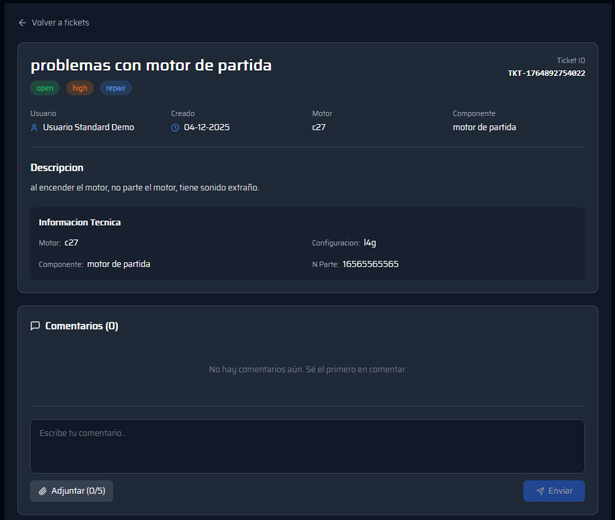Image resolution: width=615 pixels, height=520 pixels.
Task: Click the creation date 04-12-2025
Action: point(207,128)
